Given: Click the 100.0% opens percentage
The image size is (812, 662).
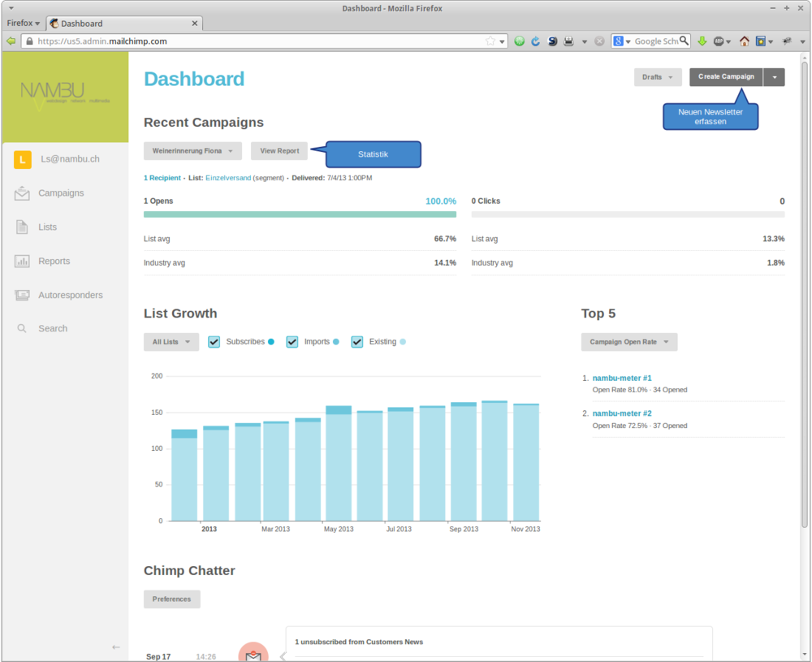Looking at the screenshot, I should click(441, 201).
